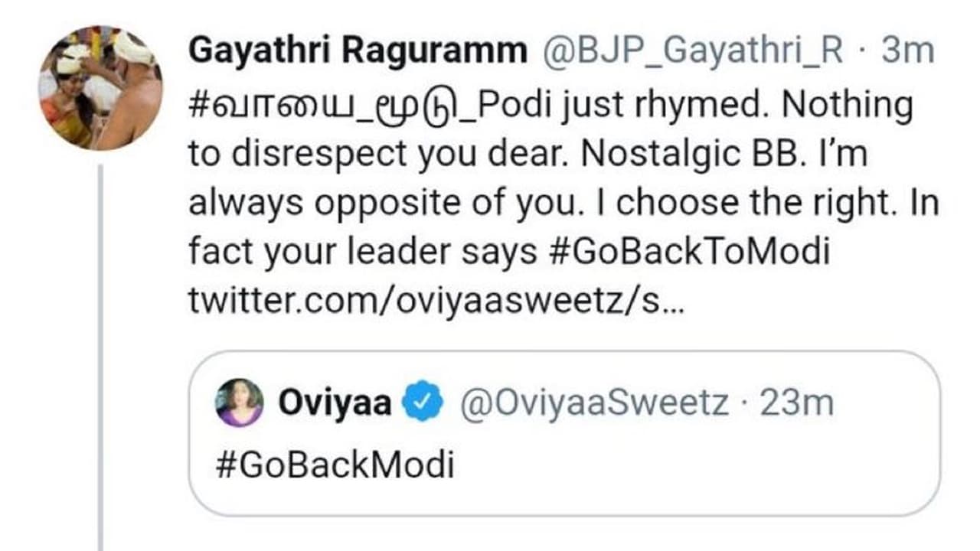The width and height of the screenshot is (980, 551).
Task: Open Gayathri Raguramm's profile picture
Action: tap(100, 89)
